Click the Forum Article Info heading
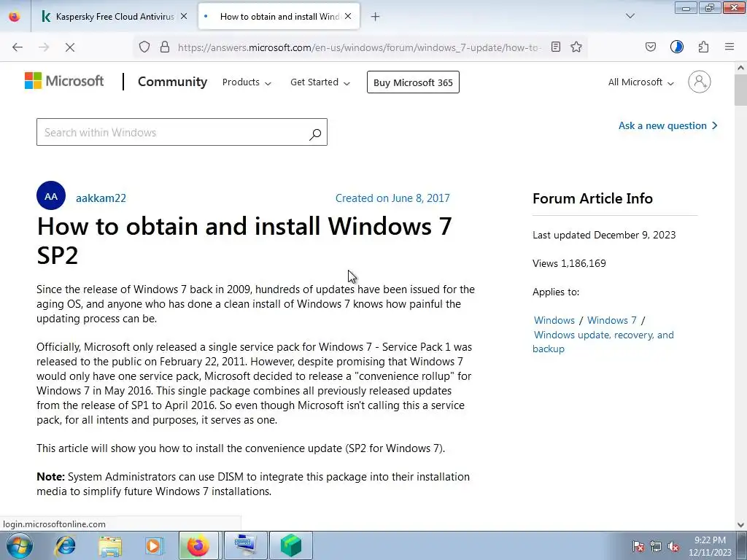747x560 pixels. click(592, 198)
